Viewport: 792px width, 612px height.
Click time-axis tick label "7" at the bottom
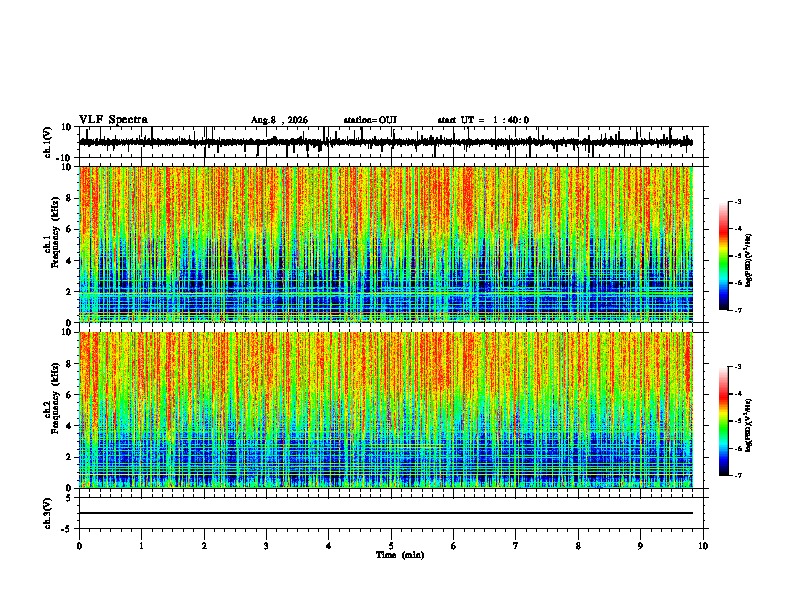coord(516,546)
